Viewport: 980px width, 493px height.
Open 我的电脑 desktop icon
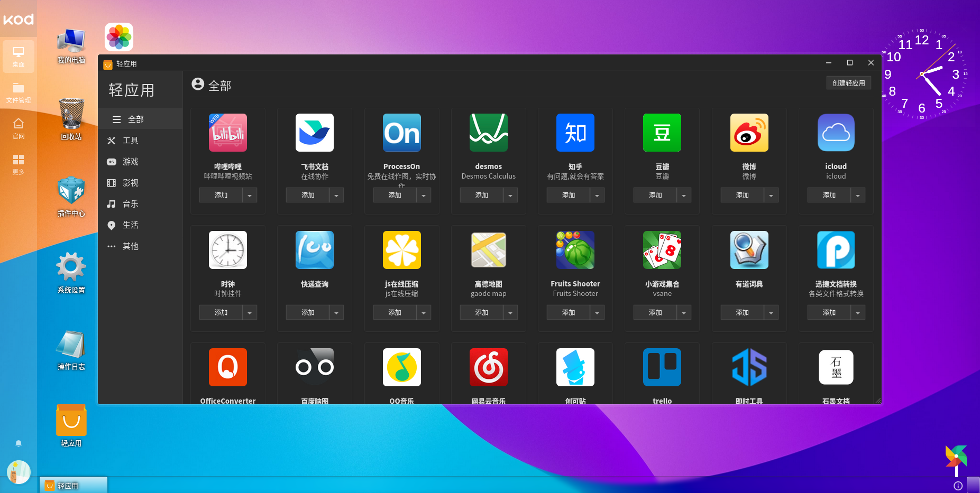pyautogui.click(x=71, y=41)
